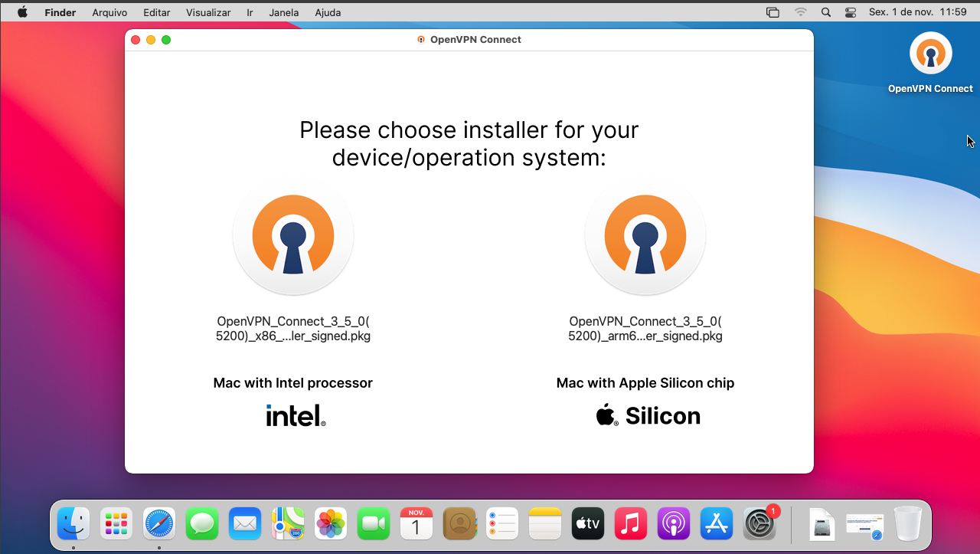Open Maps from the Dock
This screenshot has height=554, width=980.
288,524
